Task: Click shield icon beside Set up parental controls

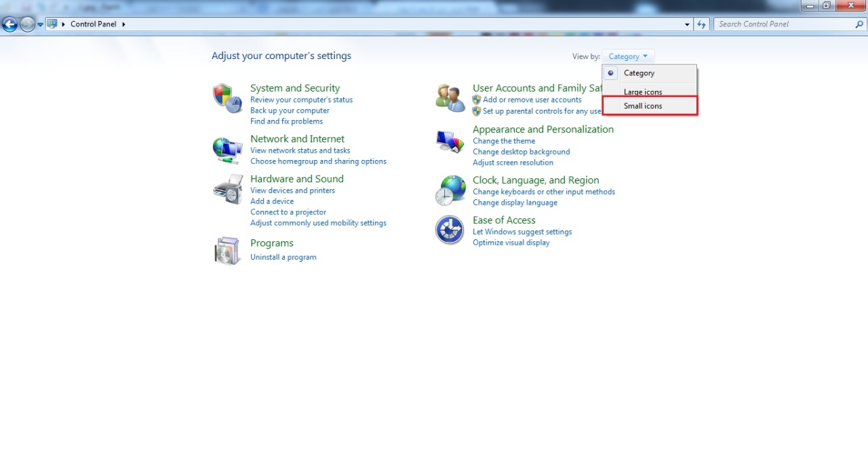Action: [477, 111]
